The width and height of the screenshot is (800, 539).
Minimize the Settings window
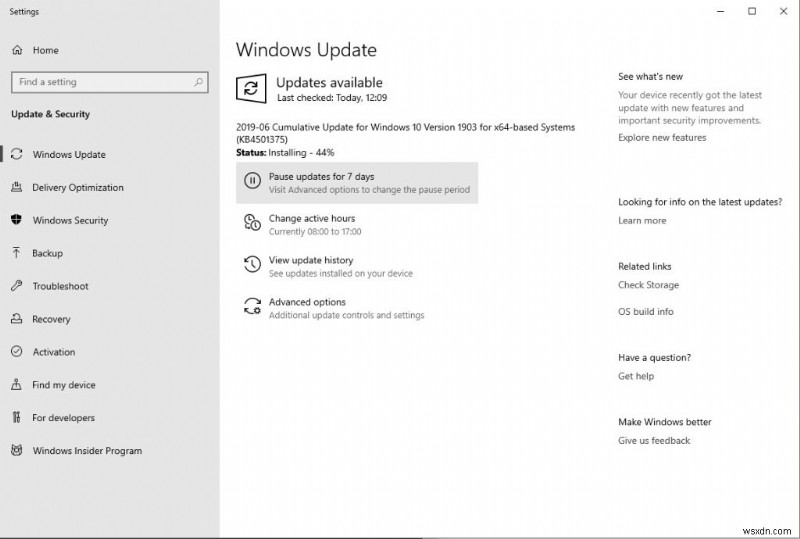tap(720, 11)
